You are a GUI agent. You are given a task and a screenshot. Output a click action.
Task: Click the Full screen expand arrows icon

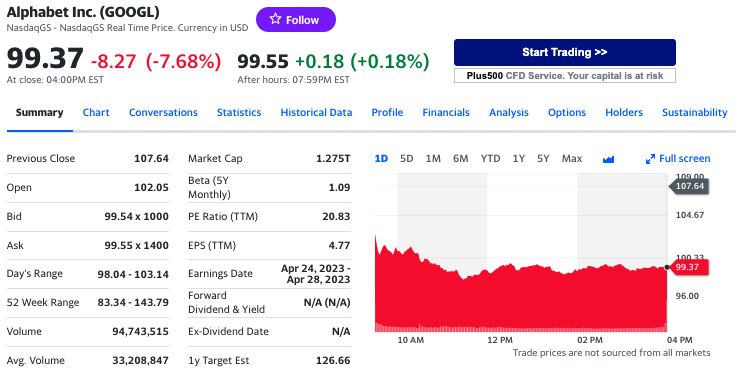650,159
